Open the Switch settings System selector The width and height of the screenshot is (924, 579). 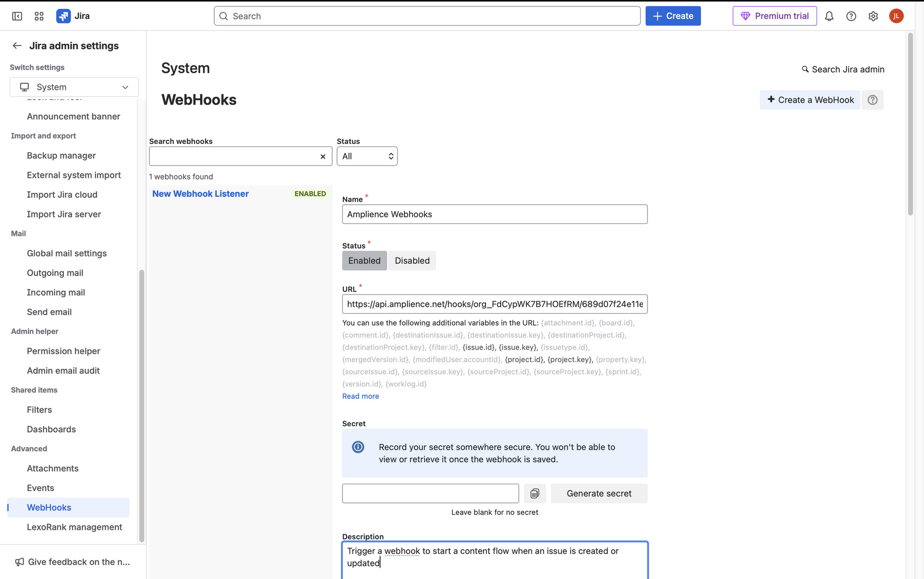click(74, 87)
